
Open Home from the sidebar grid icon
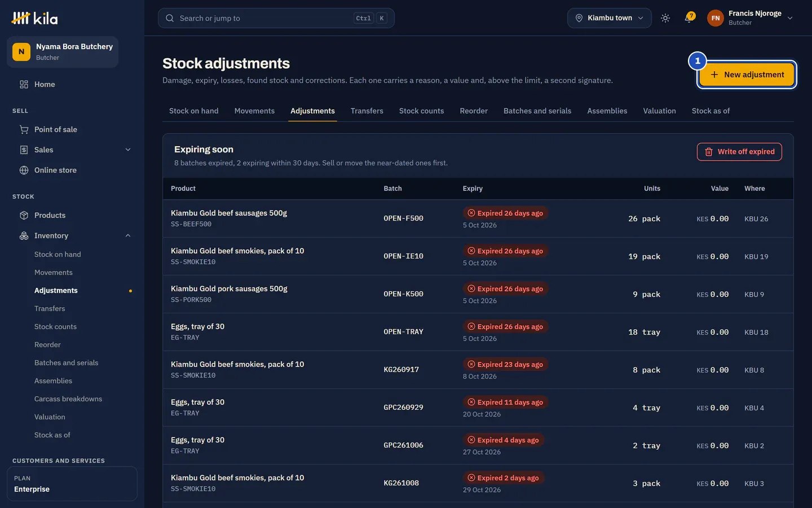click(24, 84)
